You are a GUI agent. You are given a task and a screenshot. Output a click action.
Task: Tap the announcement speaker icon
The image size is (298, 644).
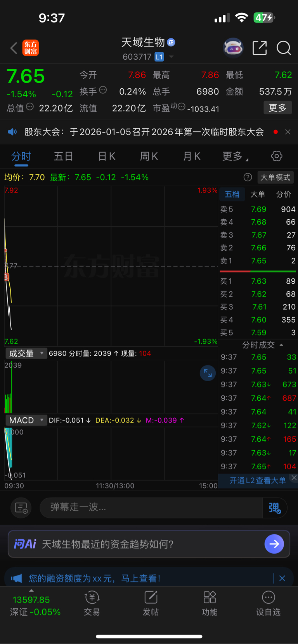tap(12, 132)
